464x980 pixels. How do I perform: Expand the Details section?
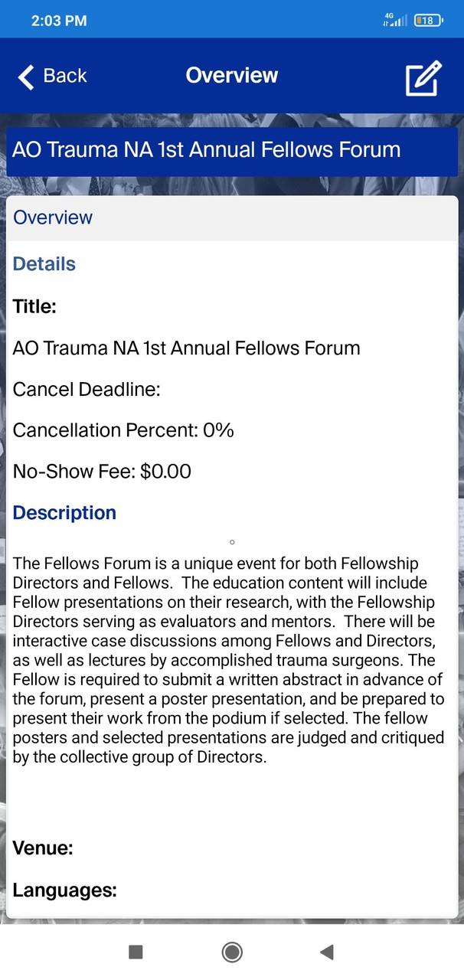pyautogui.click(x=44, y=263)
